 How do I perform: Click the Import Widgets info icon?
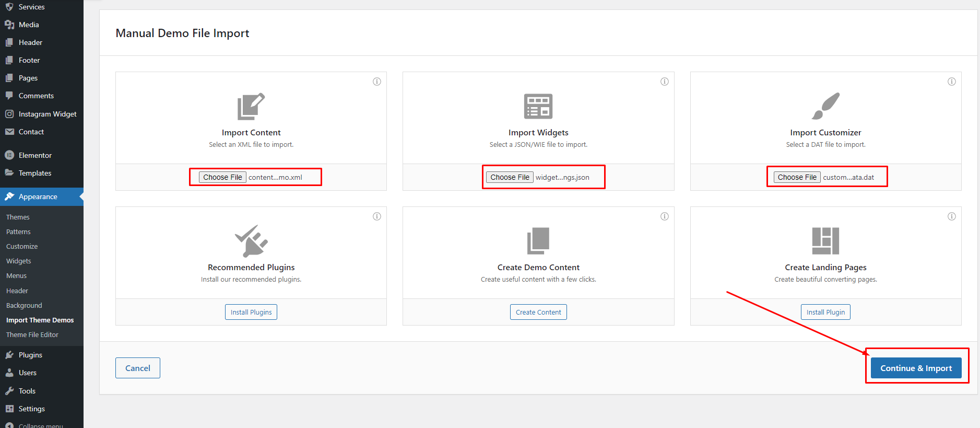coord(665,82)
